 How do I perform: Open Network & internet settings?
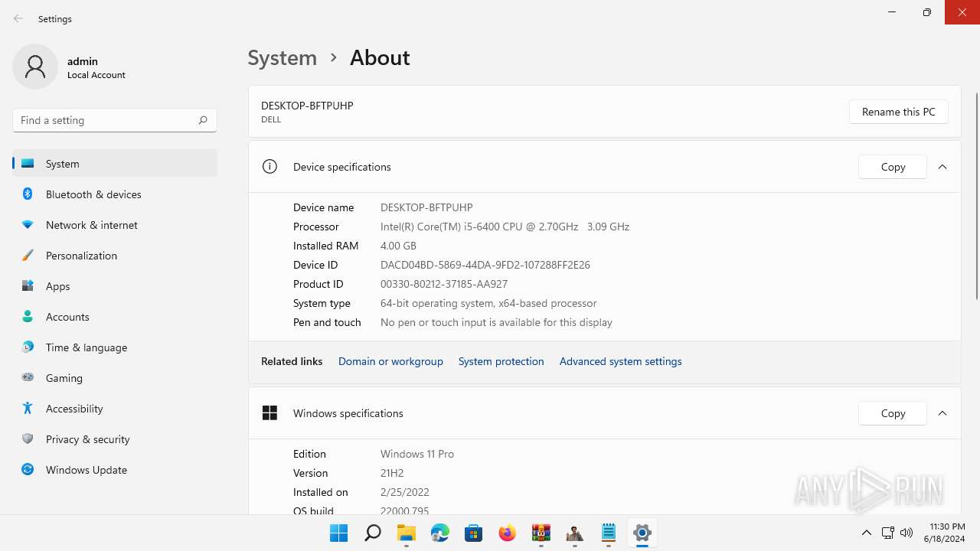[x=115, y=225]
